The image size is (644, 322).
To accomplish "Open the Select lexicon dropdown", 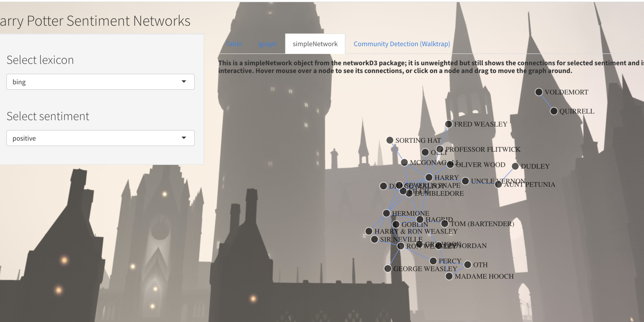I will (x=100, y=82).
